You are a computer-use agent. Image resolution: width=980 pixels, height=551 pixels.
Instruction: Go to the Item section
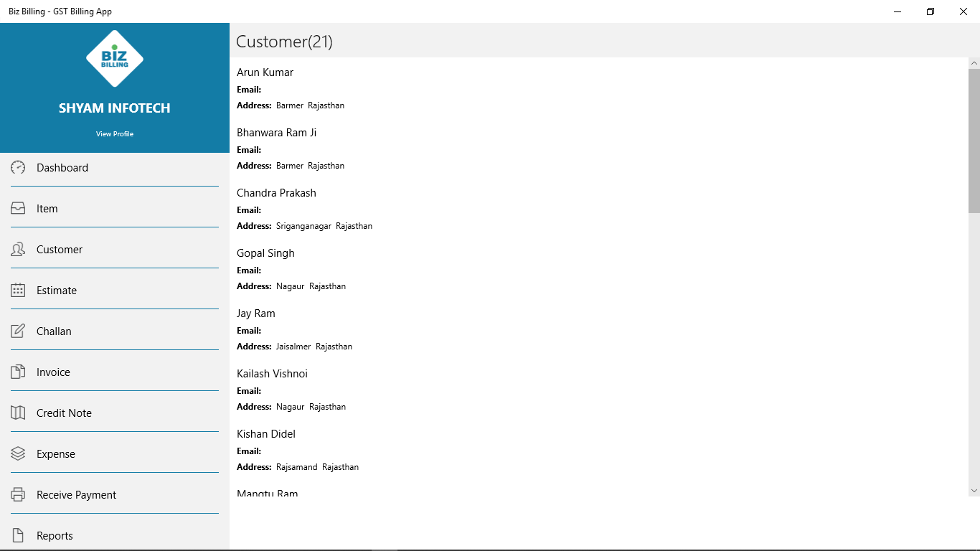115,208
